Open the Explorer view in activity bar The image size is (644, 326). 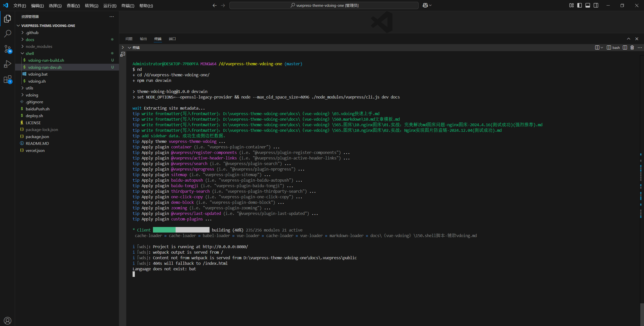tap(8, 19)
